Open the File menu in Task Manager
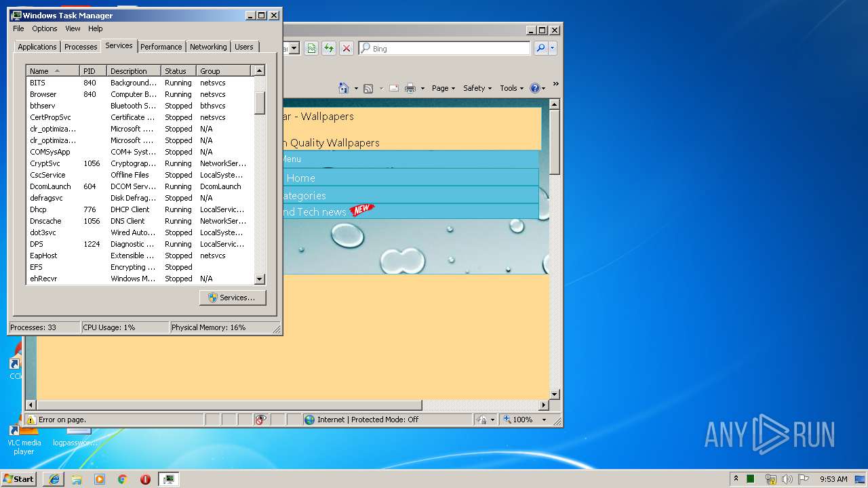Screen dimensions: 868x488 [18, 28]
